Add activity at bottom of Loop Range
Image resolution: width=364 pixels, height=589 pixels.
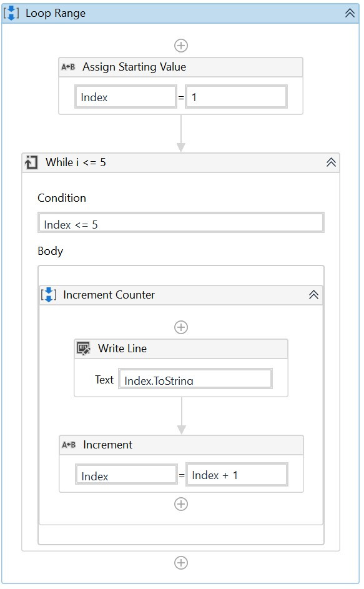(181, 563)
